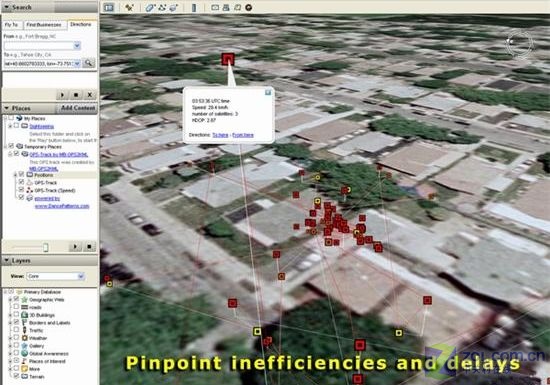Uncheck the GPS-Track (Speed) checkbox
The height and width of the screenshot is (385, 550).
click(21, 190)
